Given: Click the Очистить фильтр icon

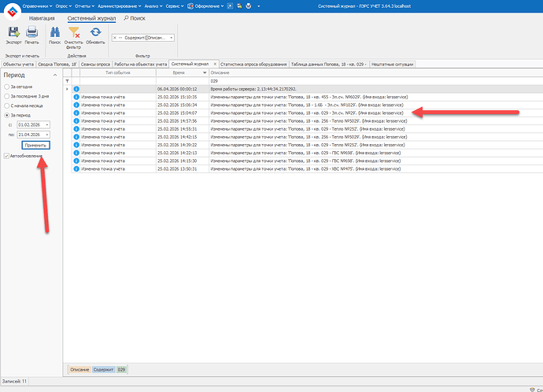Looking at the screenshot, I should click(74, 32).
